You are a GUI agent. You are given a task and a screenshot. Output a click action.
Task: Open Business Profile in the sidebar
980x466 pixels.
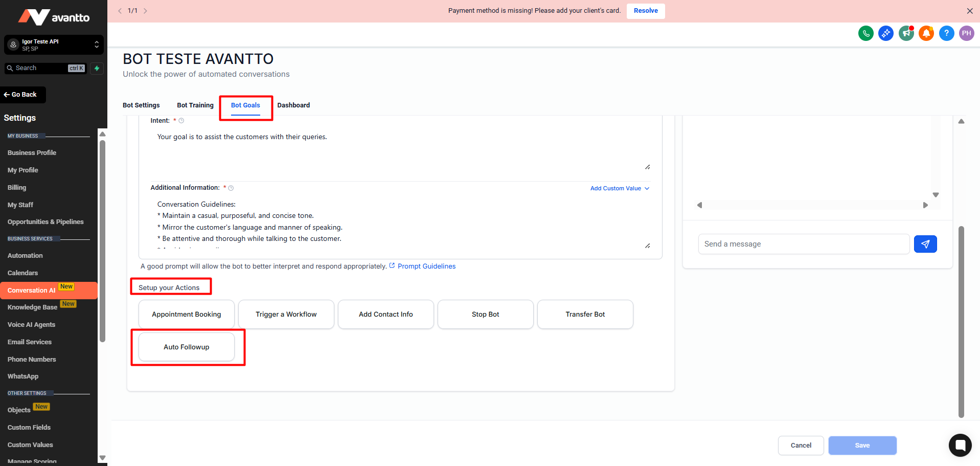click(x=32, y=153)
